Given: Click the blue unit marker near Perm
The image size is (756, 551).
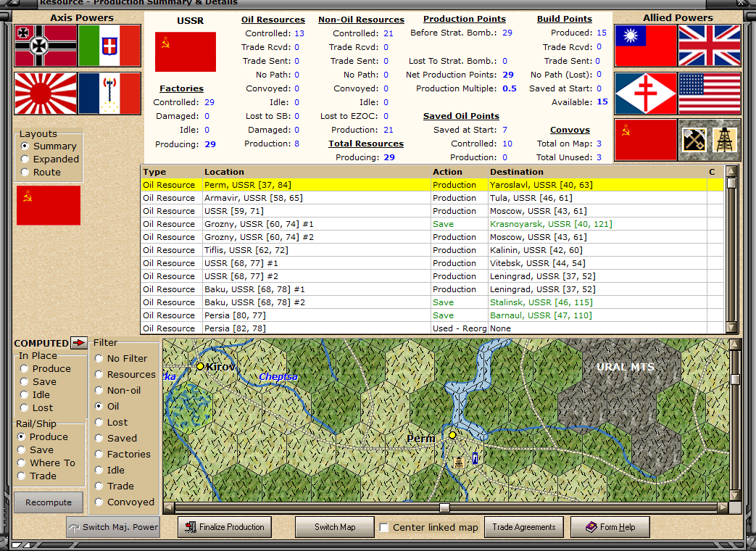Looking at the screenshot, I should click(x=475, y=458).
